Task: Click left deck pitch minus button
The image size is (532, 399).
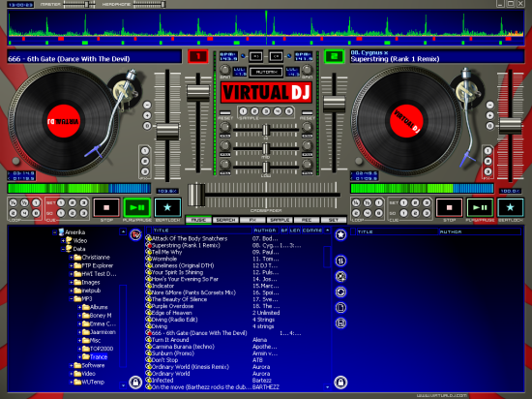Action: (x=147, y=105)
